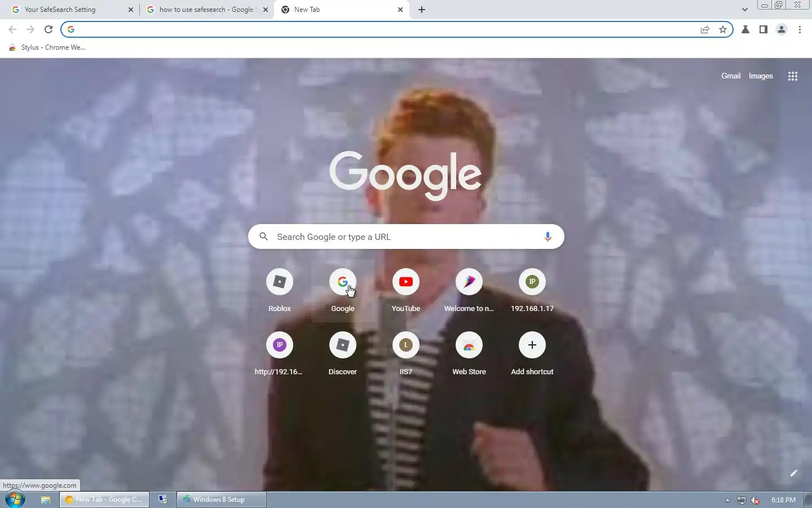The image size is (812, 508).
Task: Open the 'Welcome to n...' shortcut tile
Action: click(469, 291)
